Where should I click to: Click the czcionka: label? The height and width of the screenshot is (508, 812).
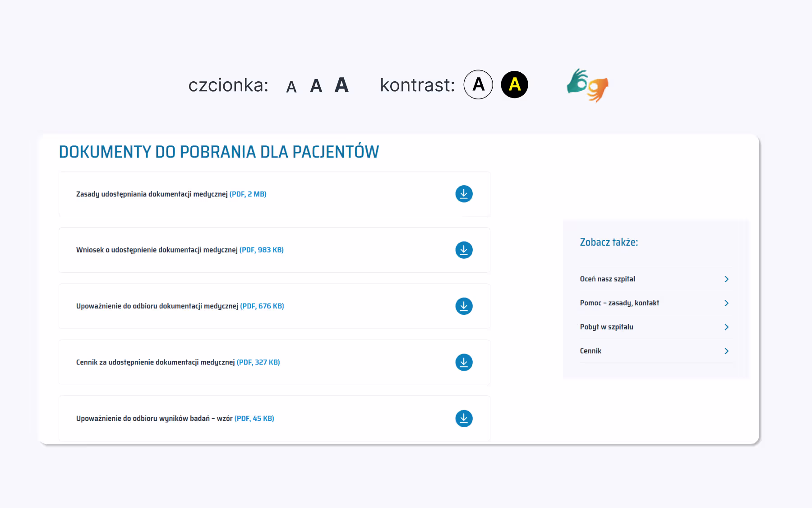click(228, 85)
